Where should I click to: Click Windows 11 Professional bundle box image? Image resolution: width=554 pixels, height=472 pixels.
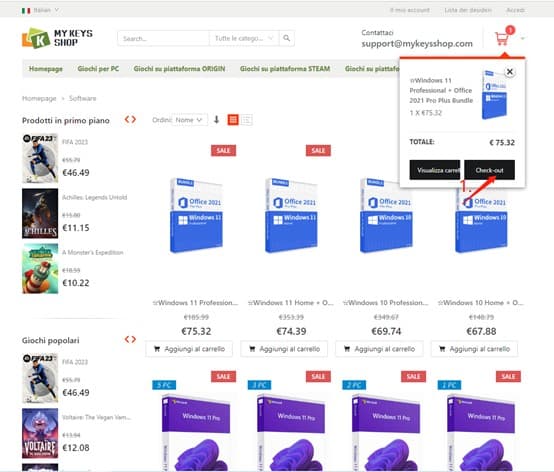196,215
